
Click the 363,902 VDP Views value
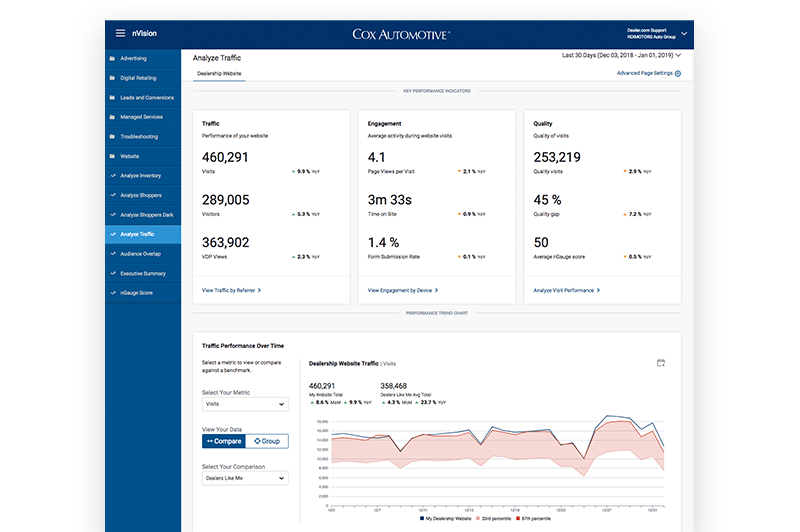tap(226, 242)
